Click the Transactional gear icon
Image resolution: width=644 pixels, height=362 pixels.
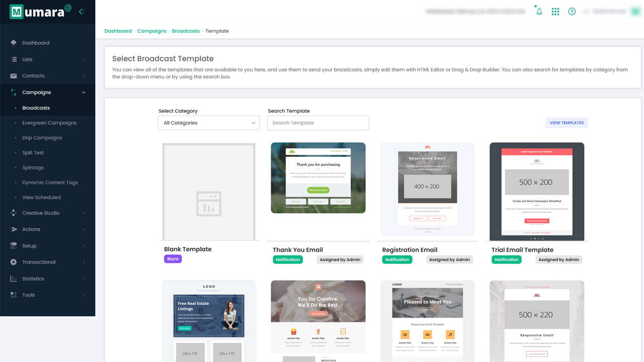14,262
